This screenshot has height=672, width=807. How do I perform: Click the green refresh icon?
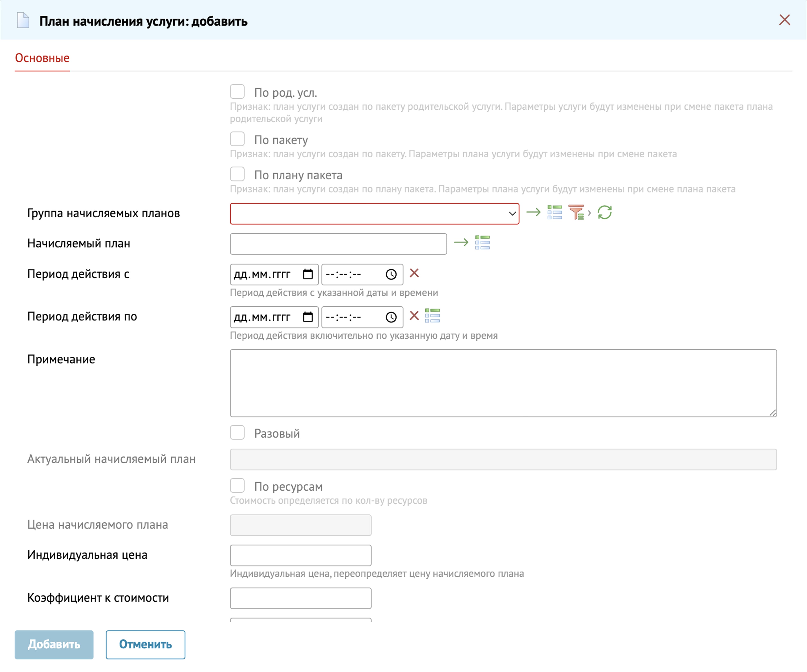coord(604,212)
